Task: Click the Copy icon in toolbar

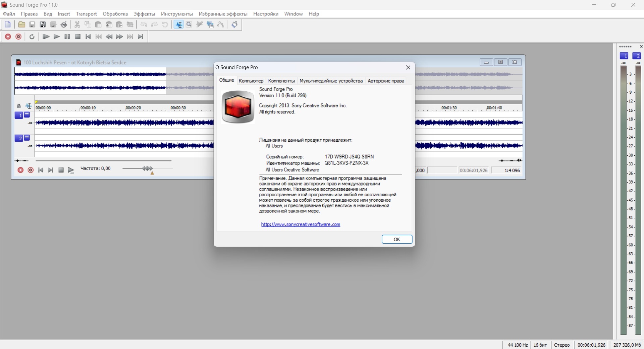Action: 88,24
